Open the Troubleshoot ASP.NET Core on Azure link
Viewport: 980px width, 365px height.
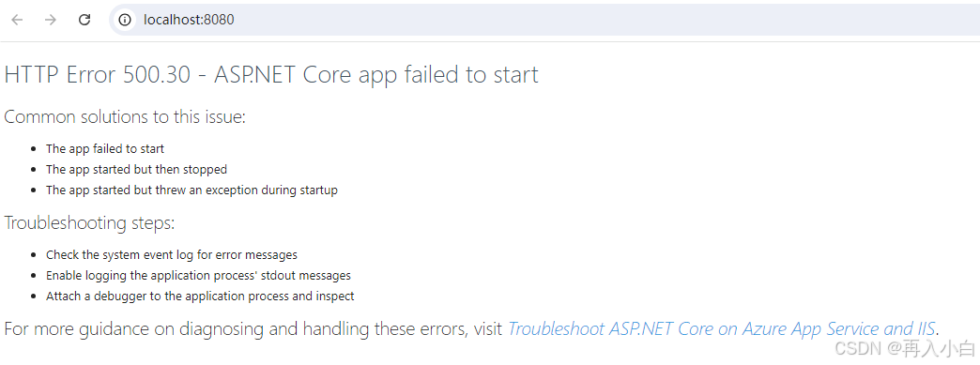[x=722, y=328]
